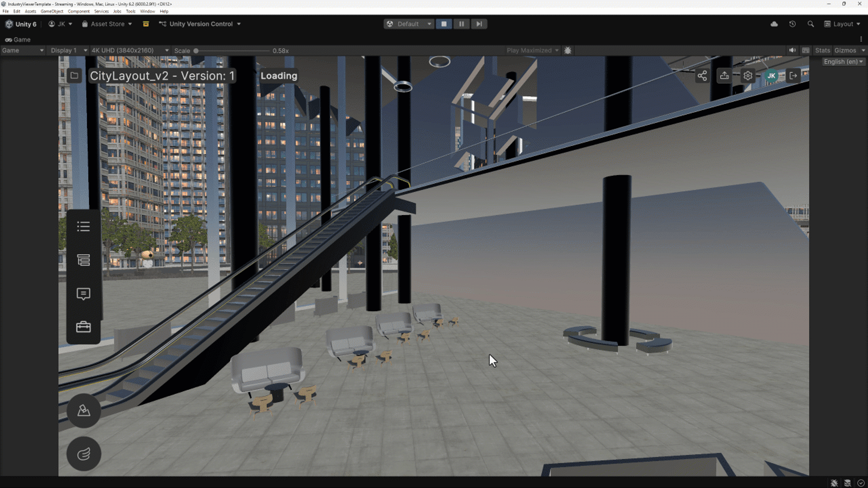Open the Services menu

pos(101,11)
